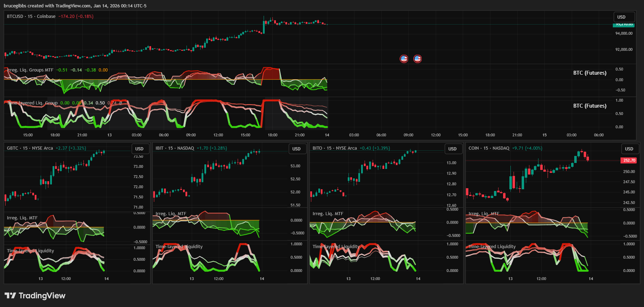Open the USD currency selector on BITO chart
This screenshot has width=644, height=307.
(453, 149)
